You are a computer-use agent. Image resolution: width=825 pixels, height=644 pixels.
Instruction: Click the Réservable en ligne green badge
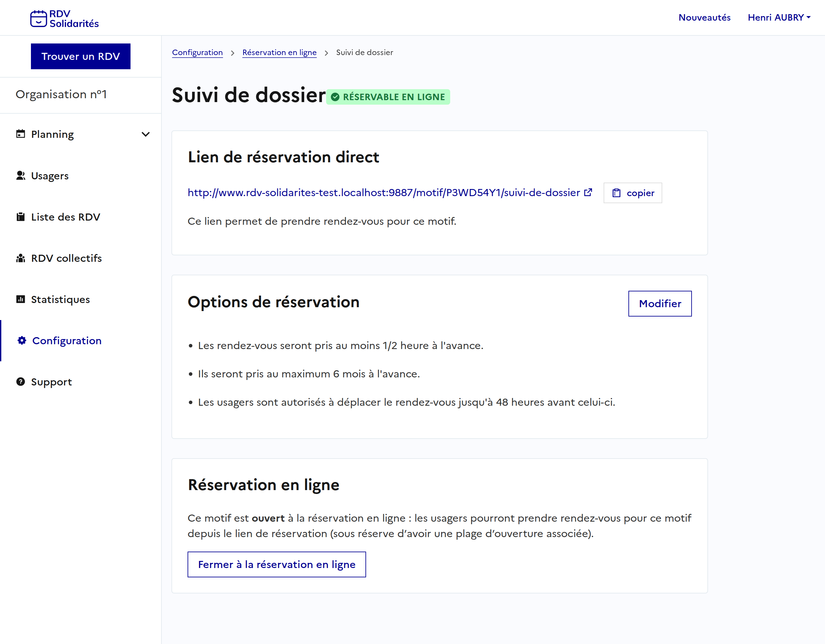point(388,97)
